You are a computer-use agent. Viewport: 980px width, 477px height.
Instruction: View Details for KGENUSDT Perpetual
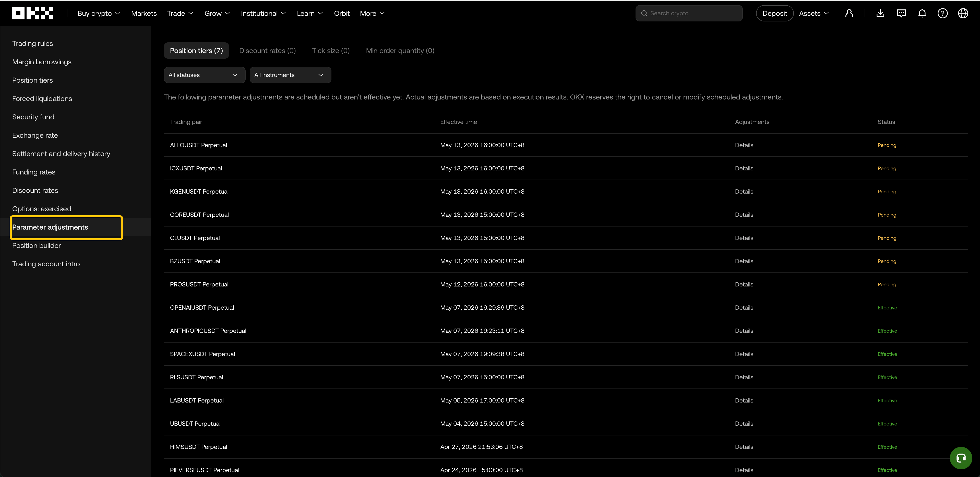744,192
